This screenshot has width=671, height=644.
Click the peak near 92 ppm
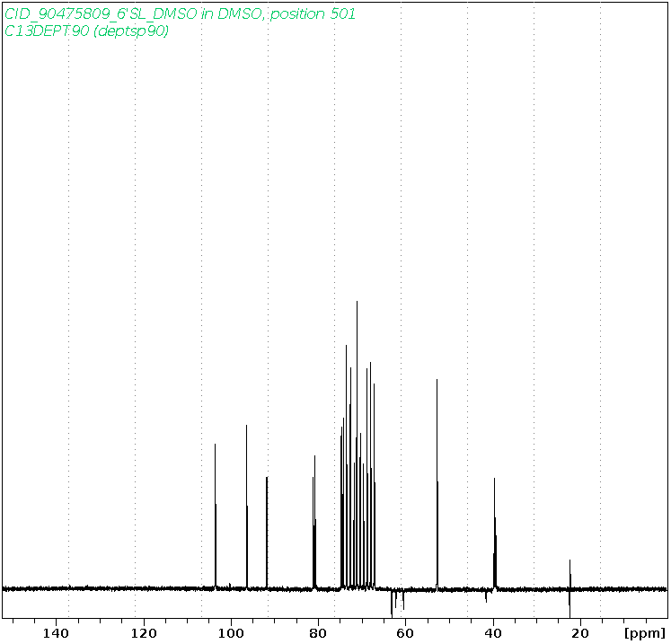[x=267, y=533]
